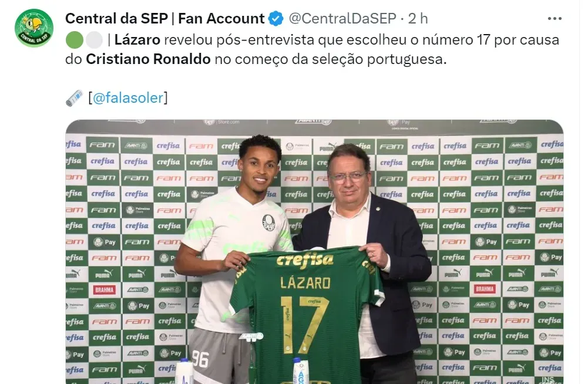
Task: Open the Lázaro jersey presentation photo
Action: click(314, 252)
